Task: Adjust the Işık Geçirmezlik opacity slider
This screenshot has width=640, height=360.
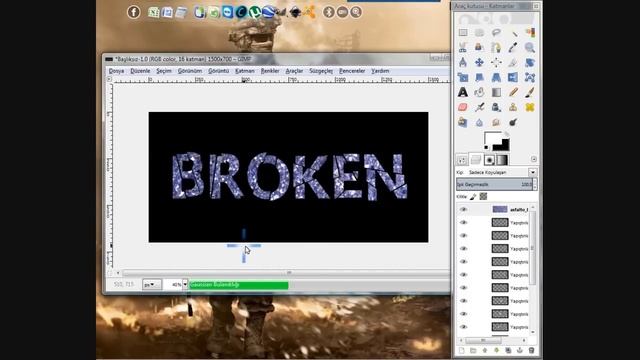Action: click(x=494, y=184)
